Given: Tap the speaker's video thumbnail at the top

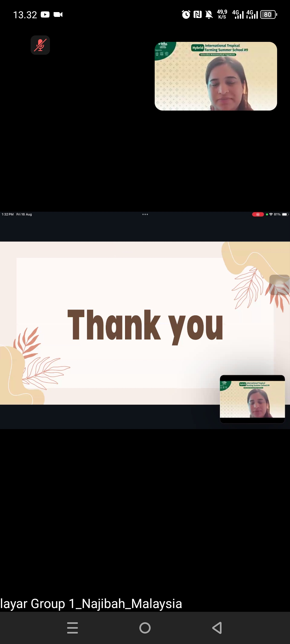Looking at the screenshot, I should pos(216,76).
